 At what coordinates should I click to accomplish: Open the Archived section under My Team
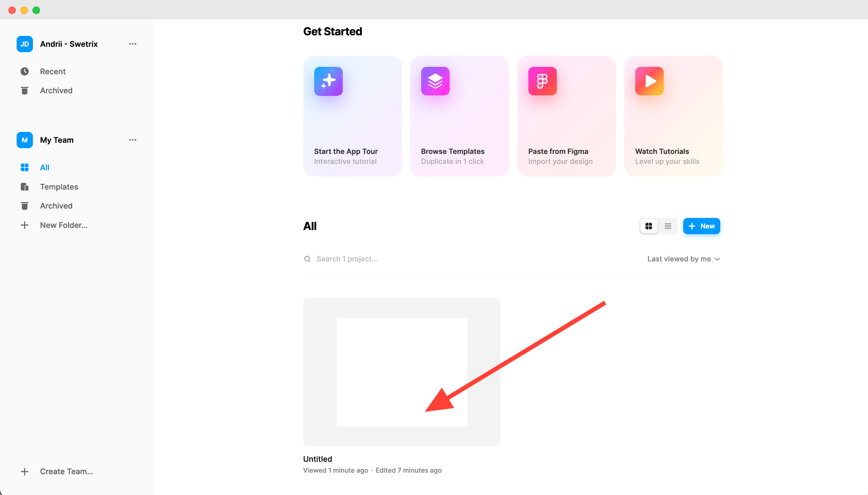coord(56,206)
